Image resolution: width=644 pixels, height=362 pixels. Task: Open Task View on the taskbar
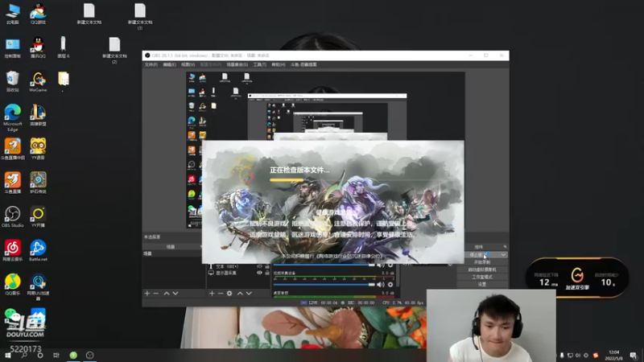coord(56,355)
